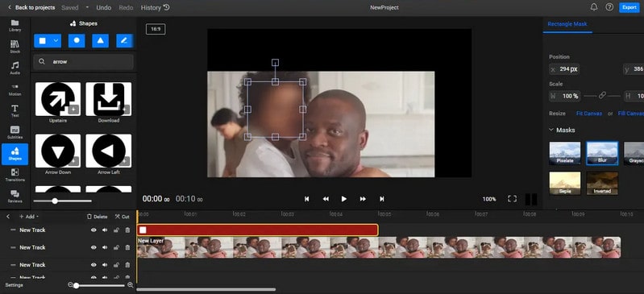Click the fast forward button
Screen dimensions: 644x294
coord(363,199)
